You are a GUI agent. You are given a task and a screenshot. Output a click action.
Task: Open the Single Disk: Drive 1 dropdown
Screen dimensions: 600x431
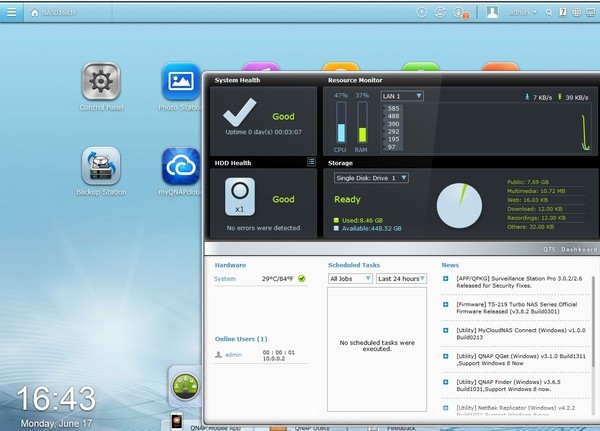click(371, 178)
